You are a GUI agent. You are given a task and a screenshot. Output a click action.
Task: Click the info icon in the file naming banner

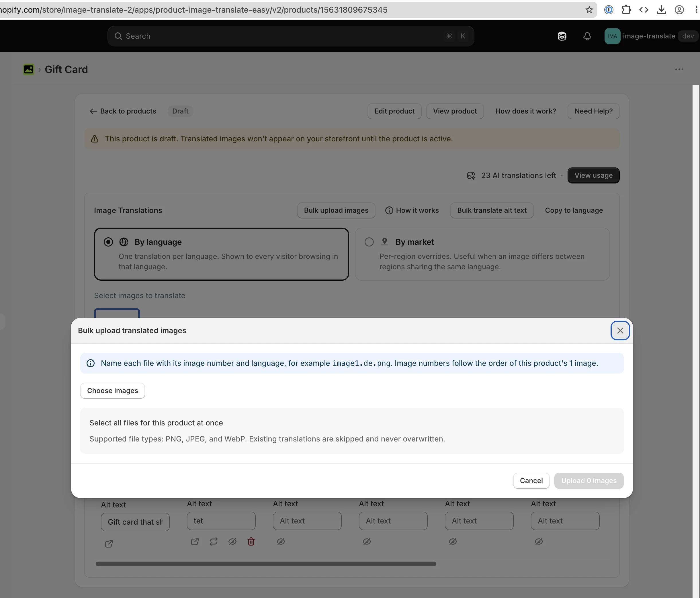pyautogui.click(x=91, y=363)
